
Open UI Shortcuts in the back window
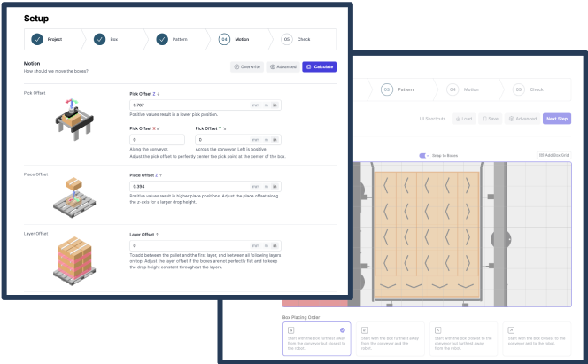pos(432,119)
